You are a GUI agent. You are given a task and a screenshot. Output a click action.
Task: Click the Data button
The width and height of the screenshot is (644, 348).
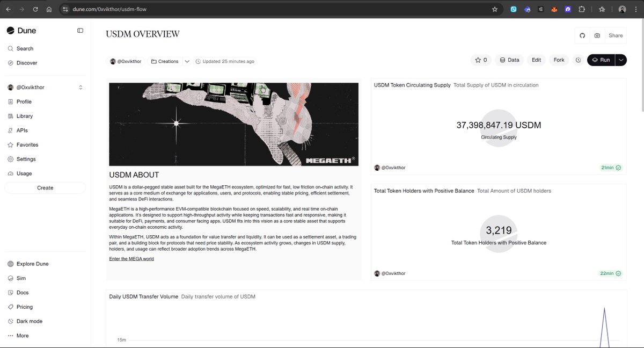509,60
